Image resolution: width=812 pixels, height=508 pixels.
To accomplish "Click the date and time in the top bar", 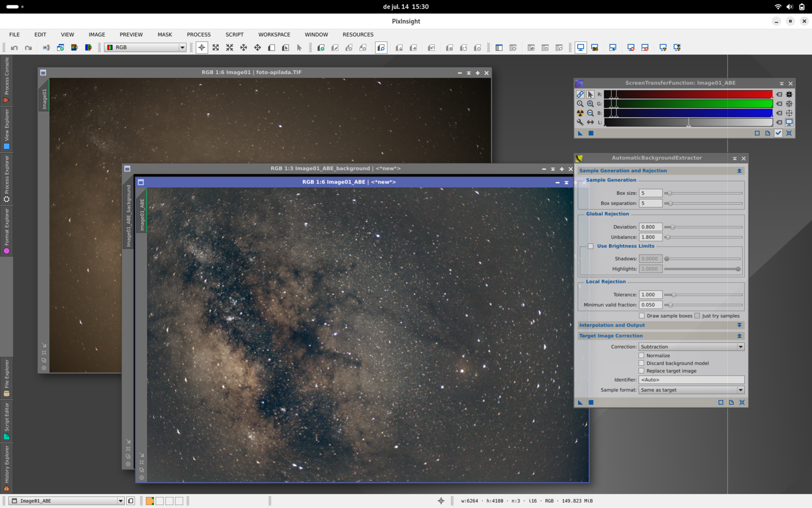I will (x=405, y=7).
